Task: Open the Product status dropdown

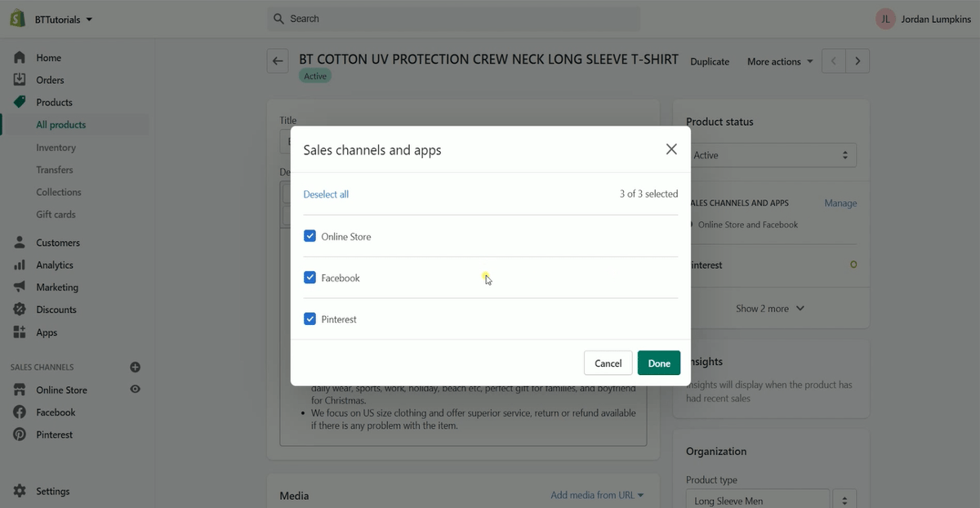Action: (773, 154)
